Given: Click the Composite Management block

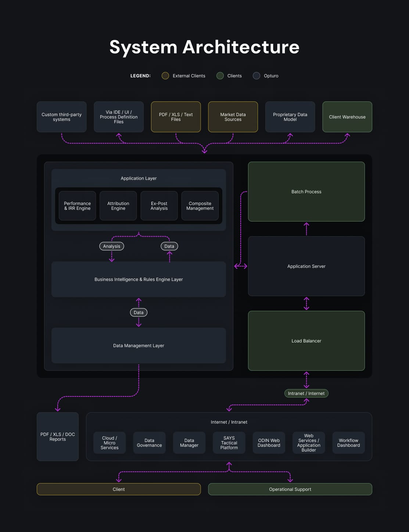Looking at the screenshot, I should 200,206.
